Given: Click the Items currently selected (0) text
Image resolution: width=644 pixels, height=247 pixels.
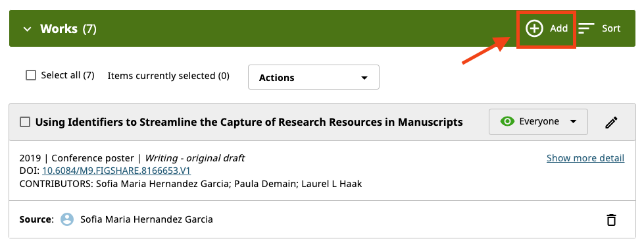Looking at the screenshot, I should (168, 76).
